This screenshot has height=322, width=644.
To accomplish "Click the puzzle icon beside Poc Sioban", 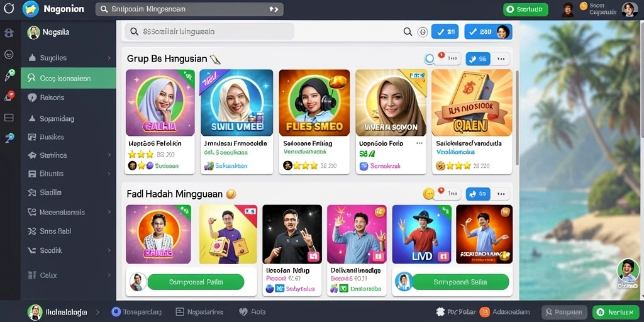I will click(x=441, y=312).
